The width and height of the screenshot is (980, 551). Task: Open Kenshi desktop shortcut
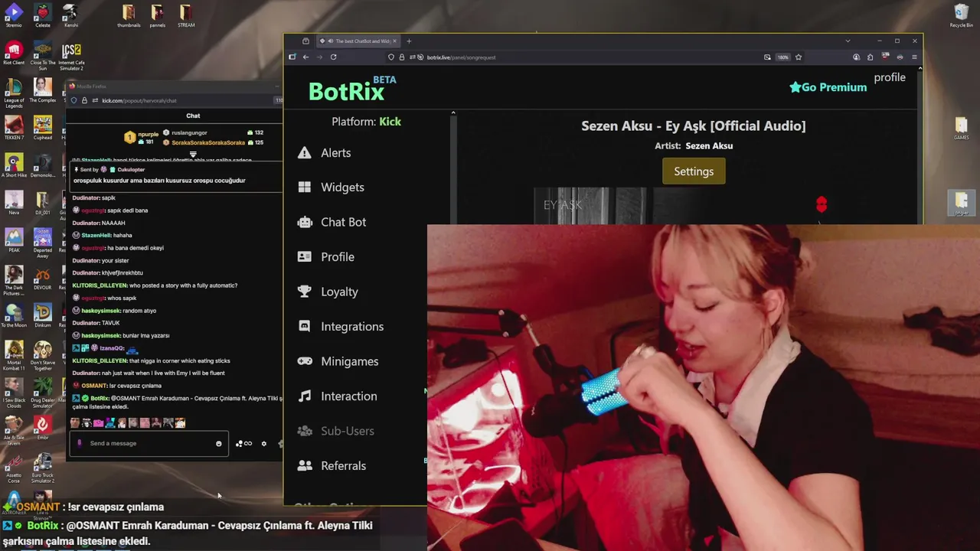click(71, 15)
